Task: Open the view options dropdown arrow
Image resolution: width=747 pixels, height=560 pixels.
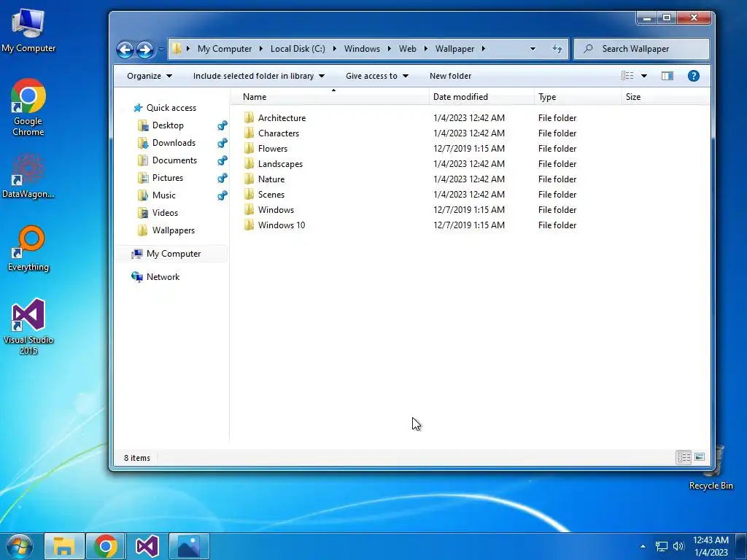Action: click(x=644, y=76)
